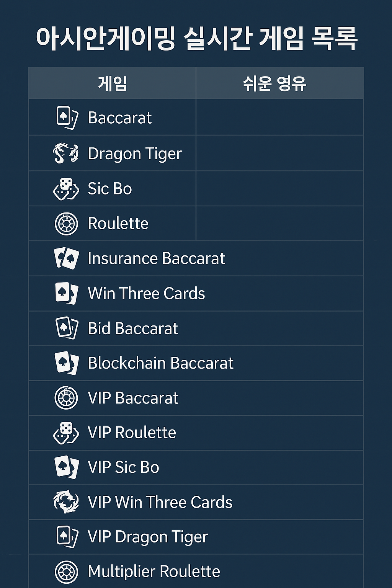Click the Insurance Baccarat cards icon

point(67,258)
